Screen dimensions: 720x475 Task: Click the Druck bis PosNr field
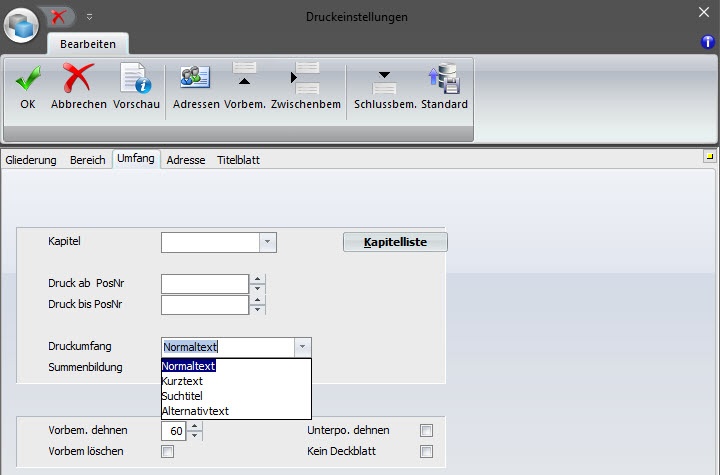pos(205,305)
